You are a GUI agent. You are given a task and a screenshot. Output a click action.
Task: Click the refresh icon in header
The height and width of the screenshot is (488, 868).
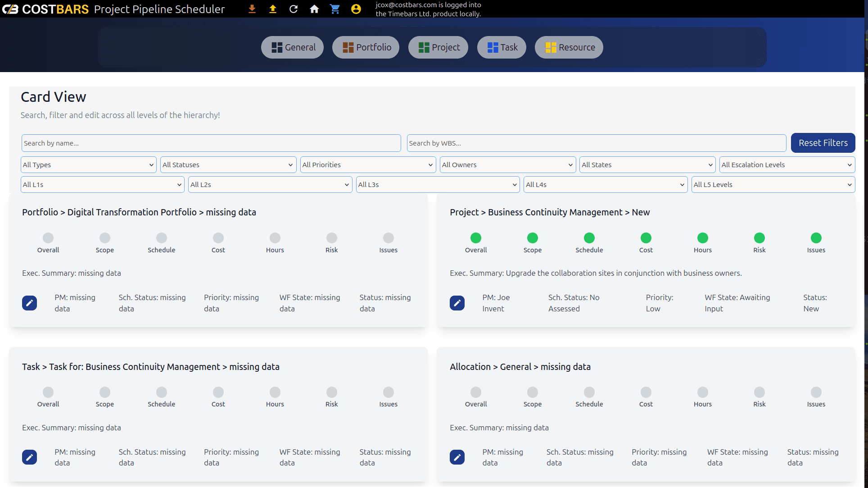click(x=294, y=9)
